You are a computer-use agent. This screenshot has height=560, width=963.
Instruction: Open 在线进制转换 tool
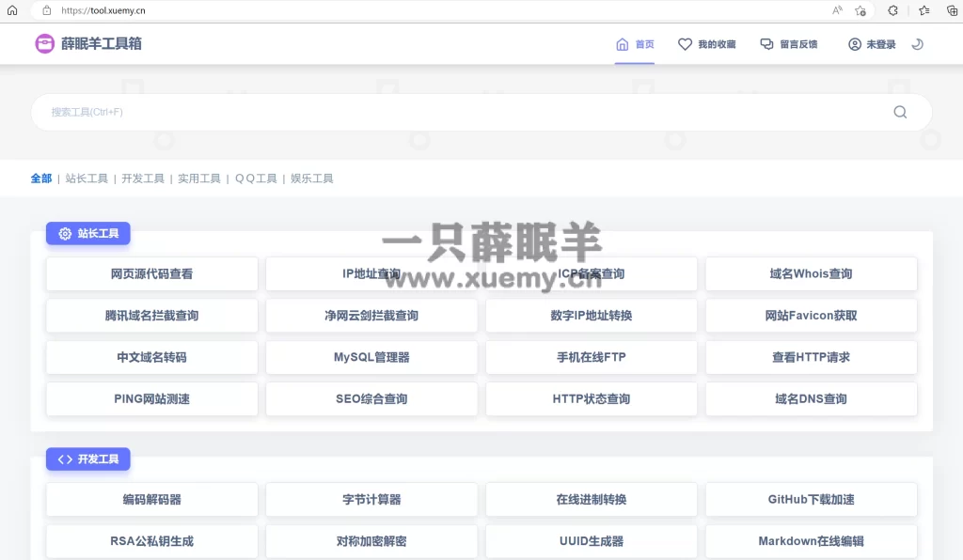pyautogui.click(x=592, y=499)
